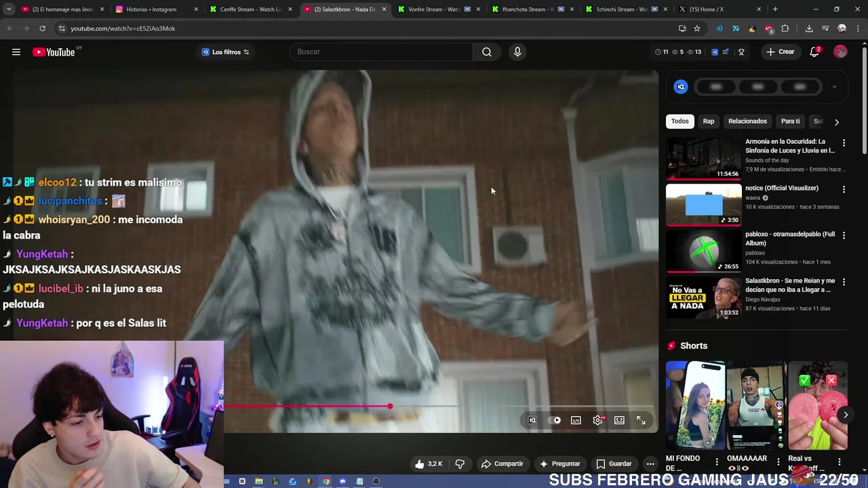Open Chrome profile avatar
This screenshot has width=868, height=488.
pyautogui.click(x=842, y=28)
